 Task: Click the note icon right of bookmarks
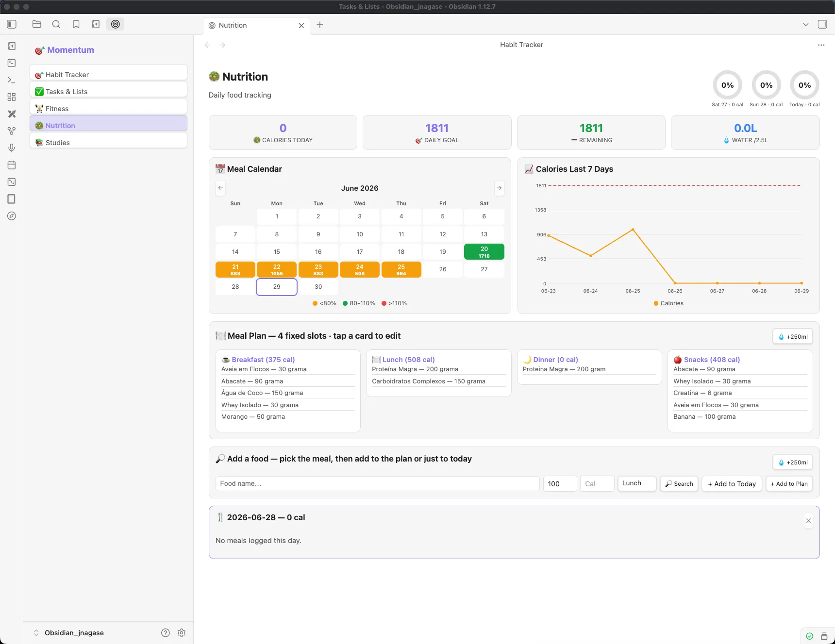(x=96, y=24)
